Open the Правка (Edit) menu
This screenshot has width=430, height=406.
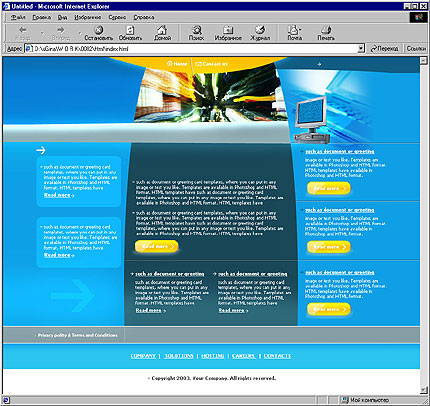point(42,17)
